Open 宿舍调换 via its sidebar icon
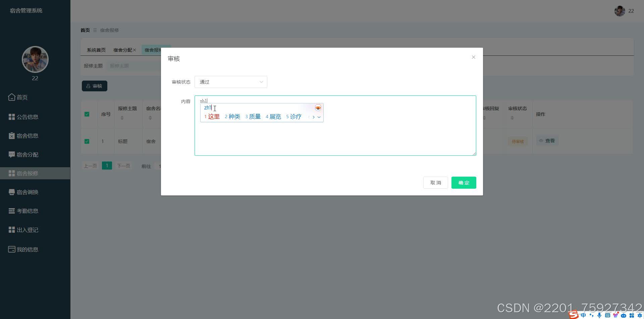This screenshot has height=319, width=644. [12, 192]
